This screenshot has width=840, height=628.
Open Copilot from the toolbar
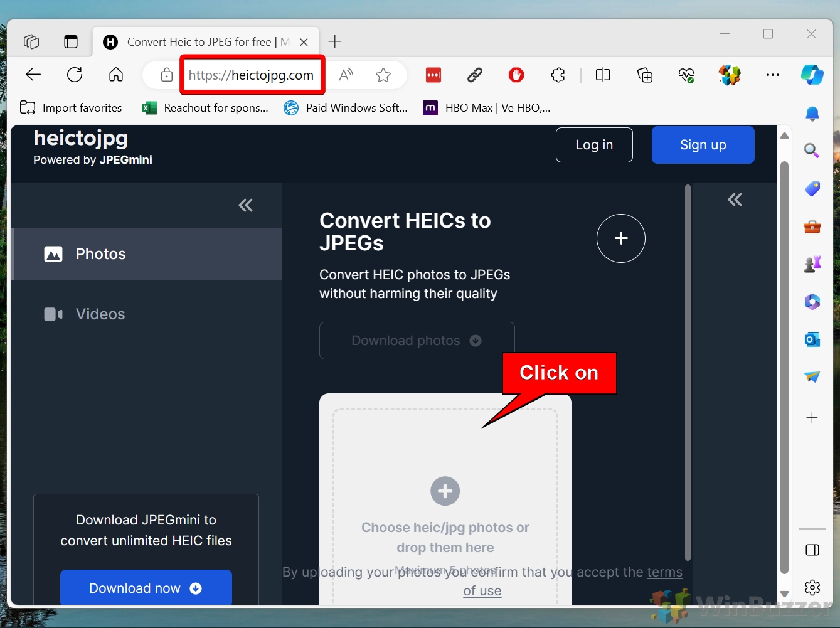pyautogui.click(x=812, y=75)
